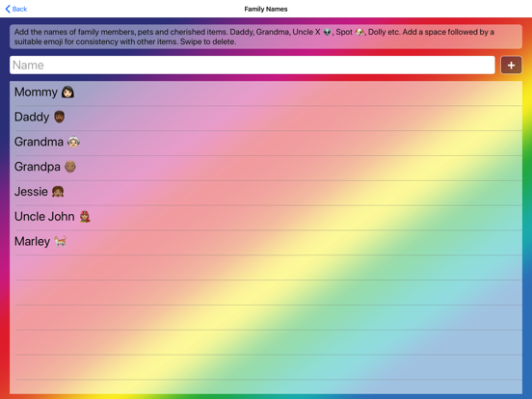Select the Daddy list row

click(266, 119)
